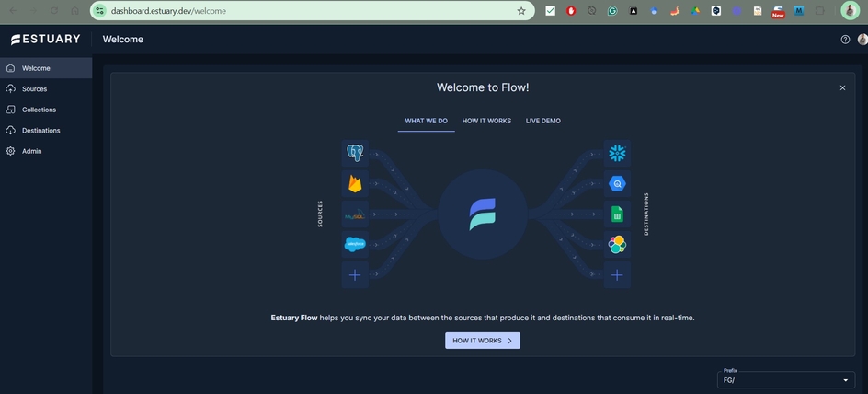Add a new destination with plus icon
Viewport: 868px width, 394px height.
[617, 274]
